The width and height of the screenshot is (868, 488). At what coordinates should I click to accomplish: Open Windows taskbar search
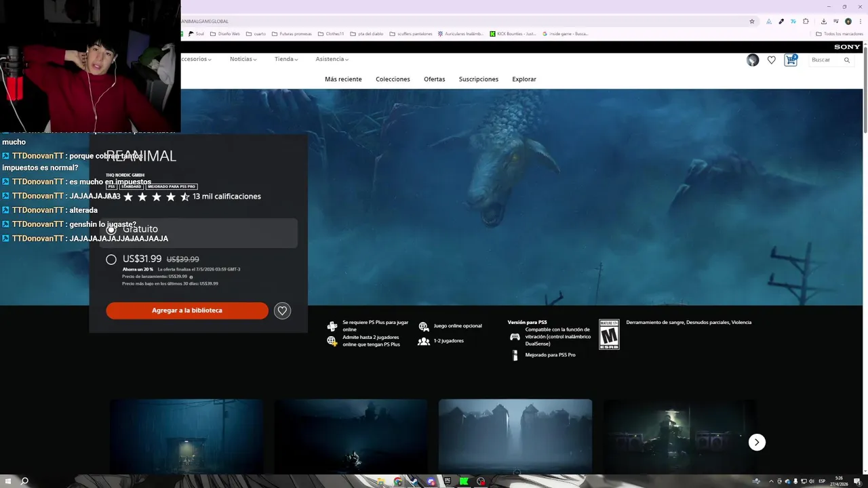(25, 481)
